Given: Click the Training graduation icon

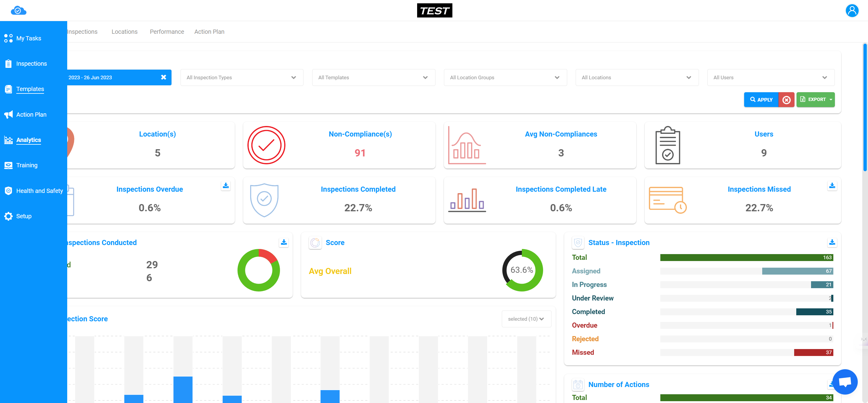Looking at the screenshot, I should pos(8,165).
